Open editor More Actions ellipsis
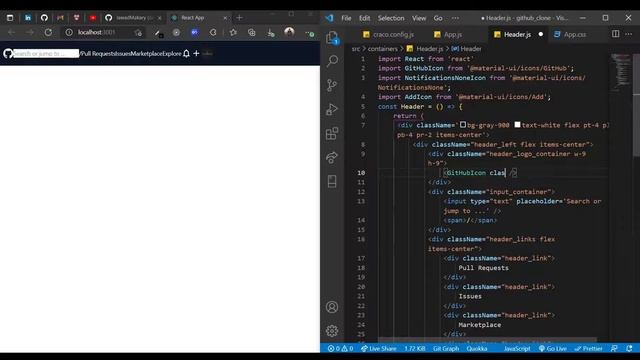640x360 pixels. tap(629, 34)
